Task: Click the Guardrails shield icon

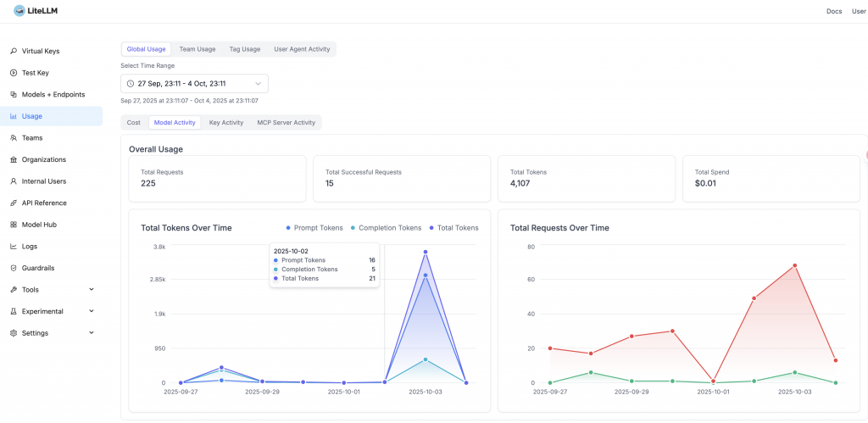Action: (14, 268)
